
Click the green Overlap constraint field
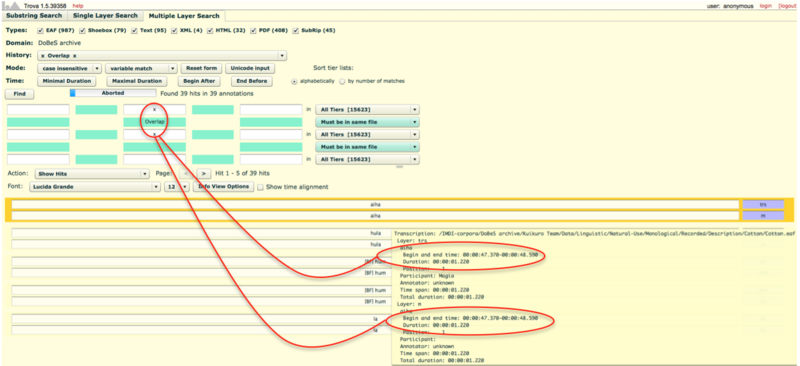coord(155,122)
